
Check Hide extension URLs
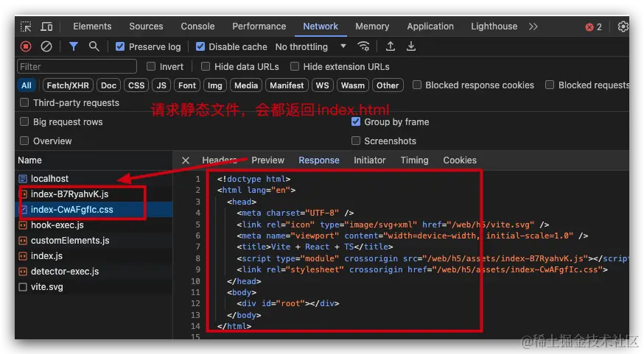[x=295, y=66]
